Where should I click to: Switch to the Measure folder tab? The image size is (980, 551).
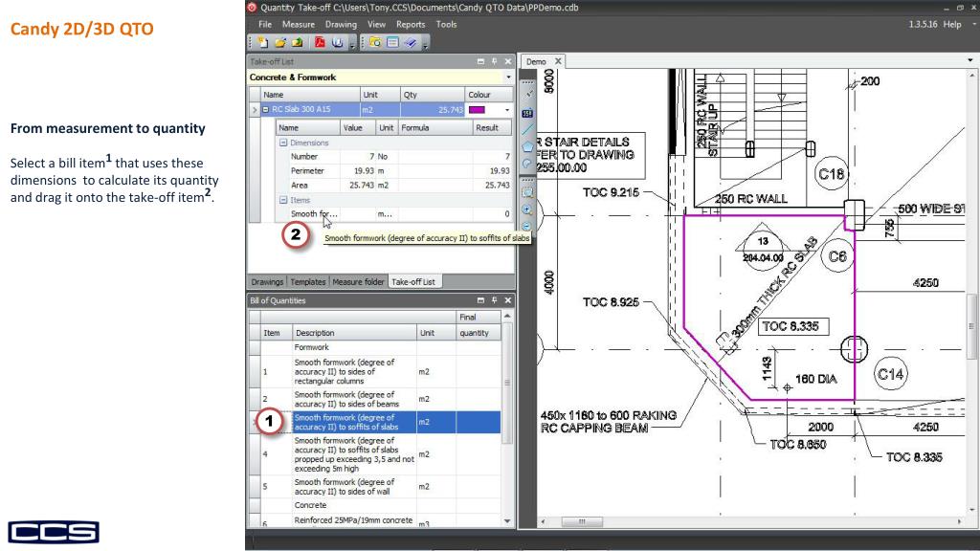click(358, 282)
